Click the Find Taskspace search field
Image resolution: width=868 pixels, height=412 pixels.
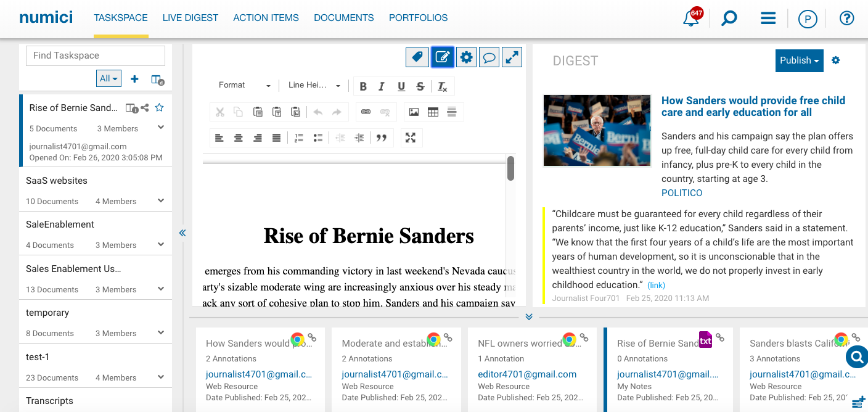pyautogui.click(x=96, y=56)
